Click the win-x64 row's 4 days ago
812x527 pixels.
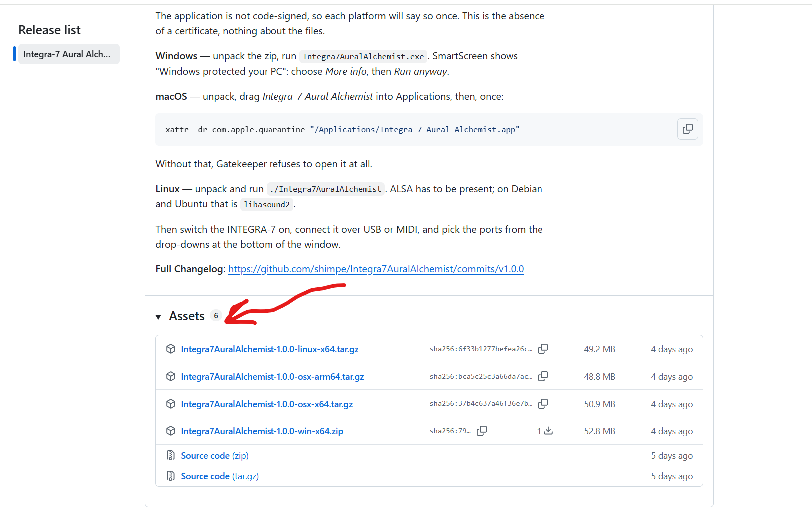click(672, 431)
